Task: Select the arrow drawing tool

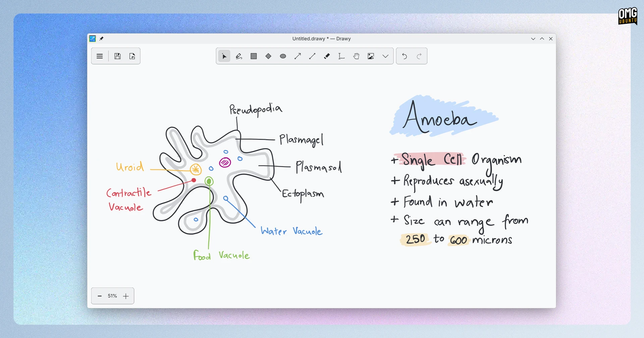Action: (298, 56)
